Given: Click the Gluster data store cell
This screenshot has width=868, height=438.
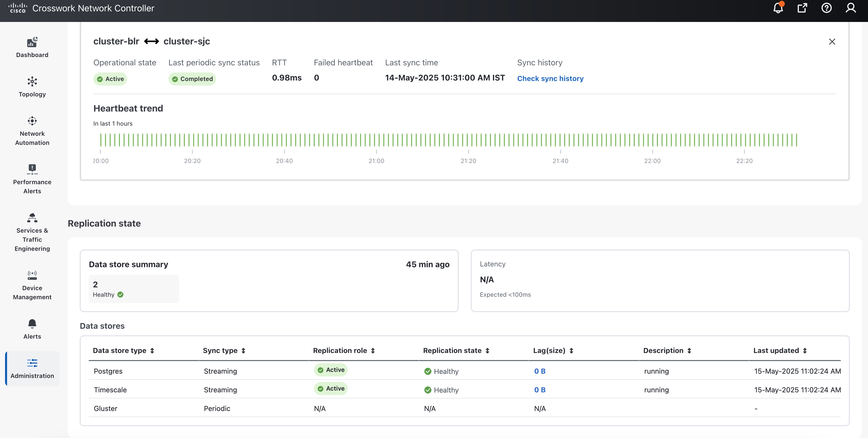Looking at the screenshot, I should coord(105,409).
